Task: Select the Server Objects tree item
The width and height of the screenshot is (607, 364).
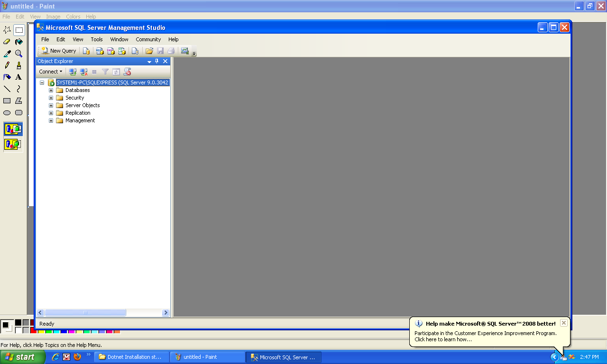Action: pos(83,105)
